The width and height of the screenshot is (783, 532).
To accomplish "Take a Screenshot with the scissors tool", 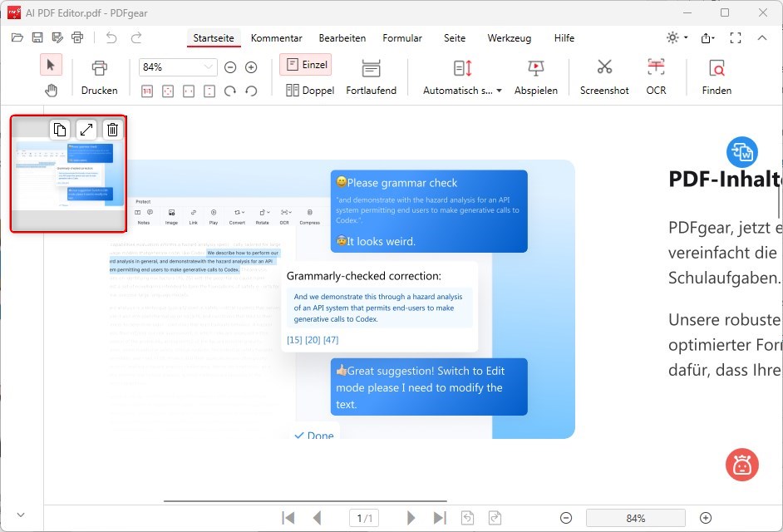I will point(604,77).
